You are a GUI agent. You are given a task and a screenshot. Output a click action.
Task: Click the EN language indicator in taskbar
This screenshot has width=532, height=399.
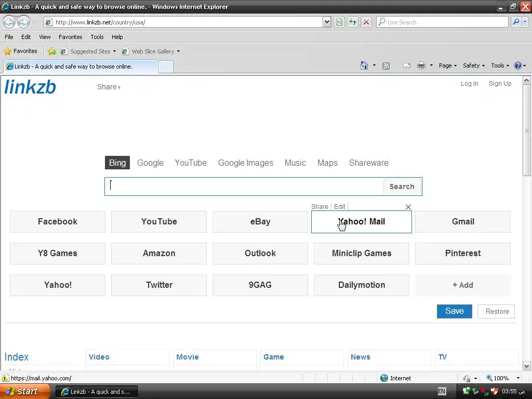click(x=442, y=391)
